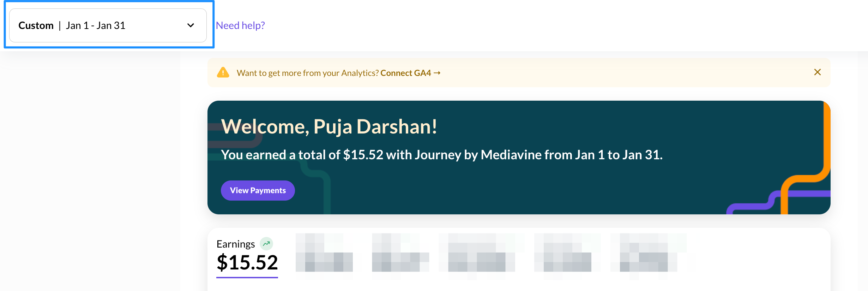
Task: Click the arrow icon after Connect GA4
Action: click(437, 73)
